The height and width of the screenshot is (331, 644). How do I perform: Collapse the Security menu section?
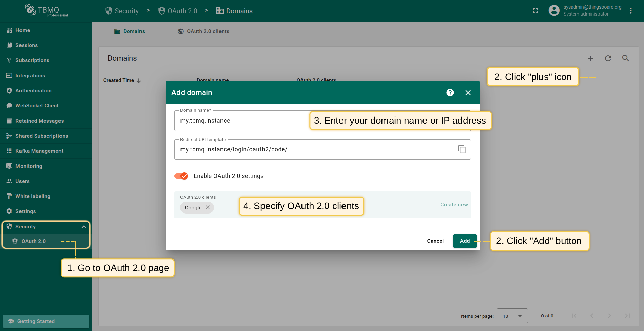click(84, 227)
